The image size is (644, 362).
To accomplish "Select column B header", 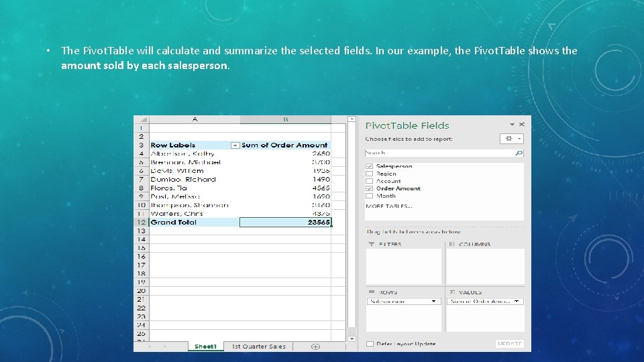I will pyautogui.click(x=286, y=119).
